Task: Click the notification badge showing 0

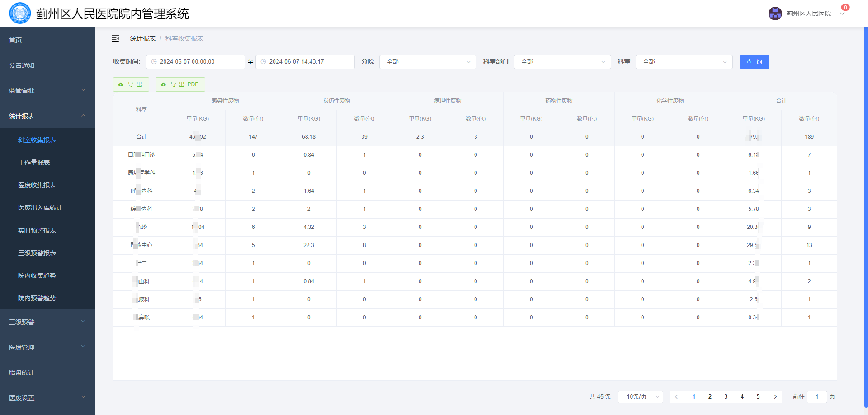Action: 845,7
